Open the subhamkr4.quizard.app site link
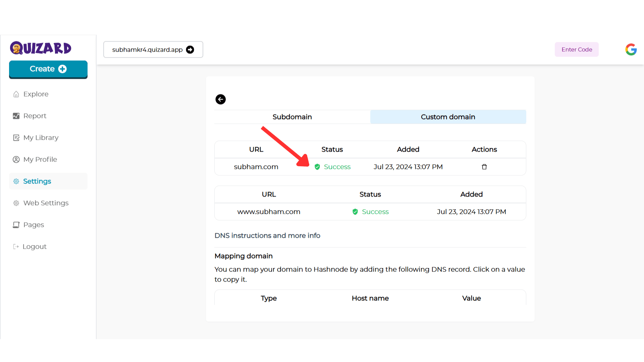Viewport: 644px width, 362px height. (153, 50)
